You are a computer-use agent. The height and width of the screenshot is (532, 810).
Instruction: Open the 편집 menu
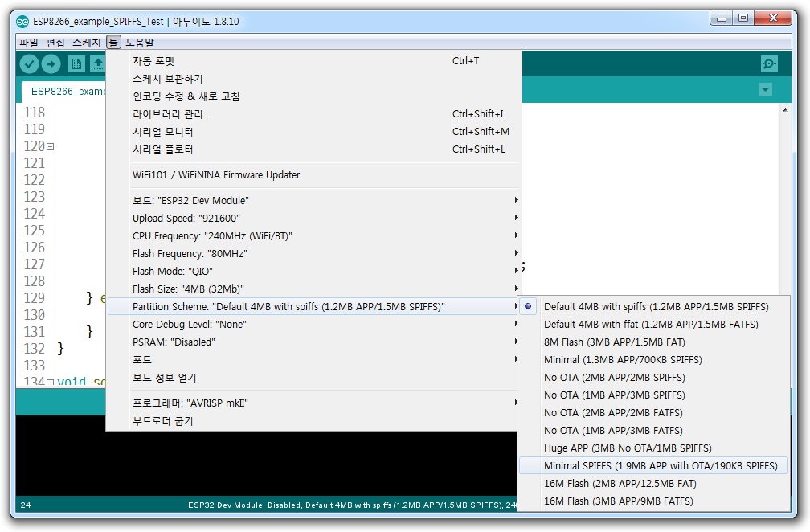click(x=55, y=43)
